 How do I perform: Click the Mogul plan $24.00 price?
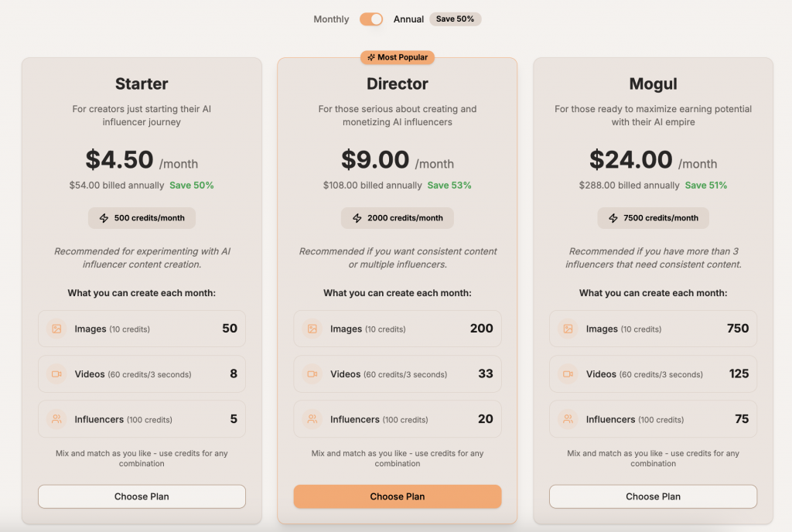631,160
